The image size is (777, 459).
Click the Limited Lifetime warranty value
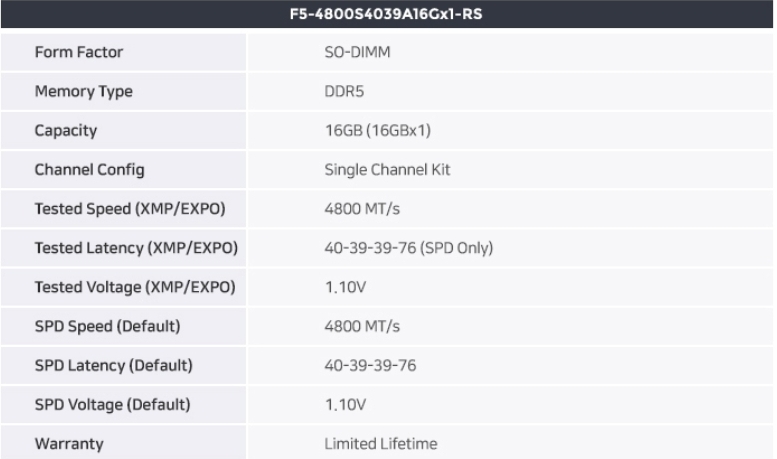point(380,443)
